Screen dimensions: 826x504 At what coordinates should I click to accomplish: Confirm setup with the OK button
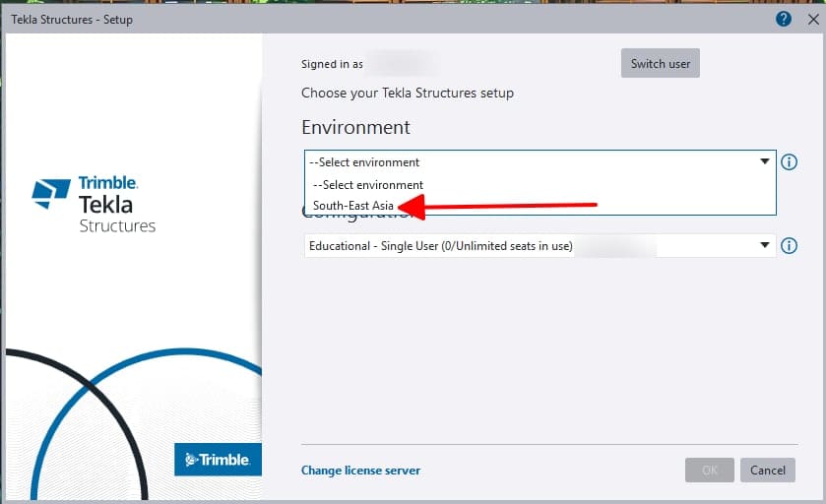point(709,470)
